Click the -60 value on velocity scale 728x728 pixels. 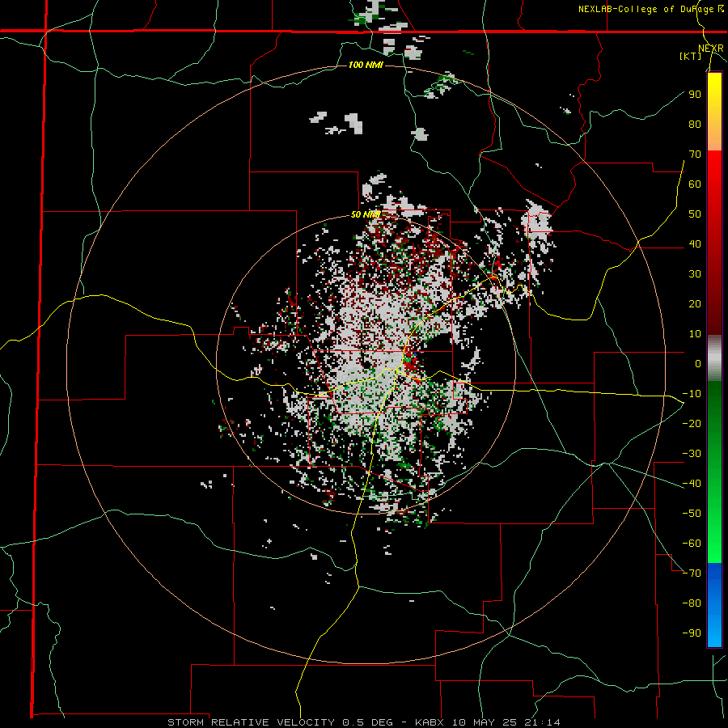pos(692,544)
